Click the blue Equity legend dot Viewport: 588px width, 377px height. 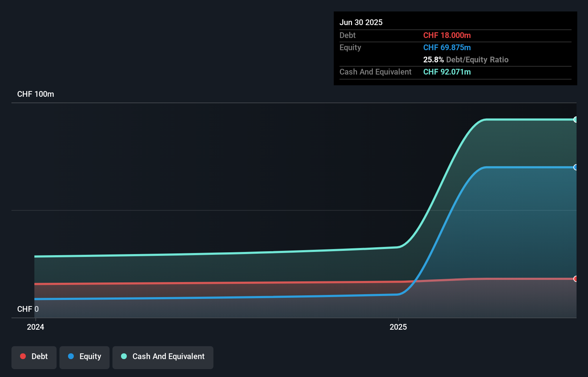tap(71, 356)
